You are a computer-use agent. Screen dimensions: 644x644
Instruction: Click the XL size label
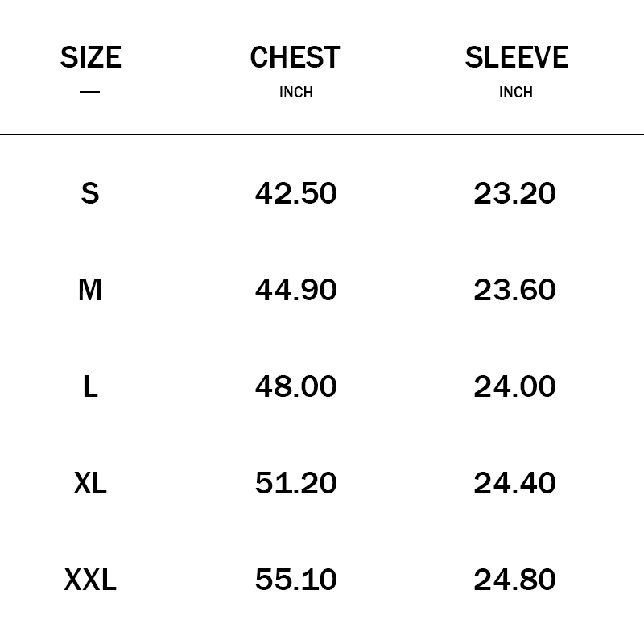[90, 483]
